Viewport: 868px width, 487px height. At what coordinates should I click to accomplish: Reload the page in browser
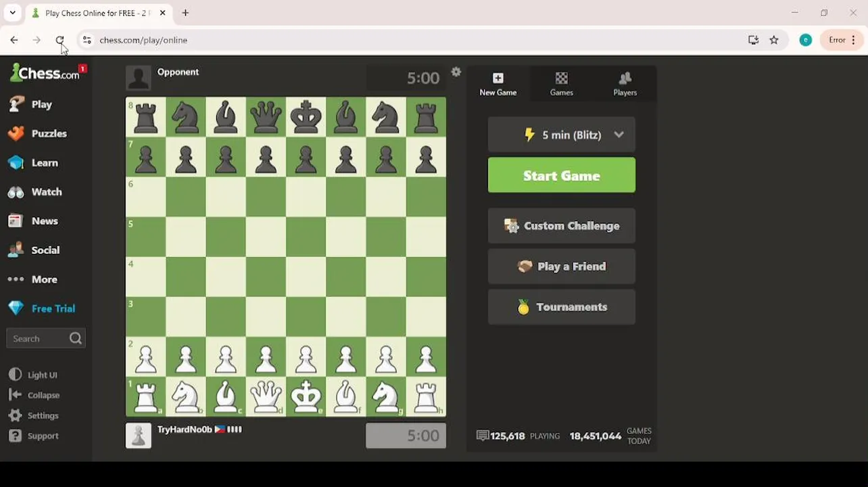pyautogui.click(x=59, y=40)
